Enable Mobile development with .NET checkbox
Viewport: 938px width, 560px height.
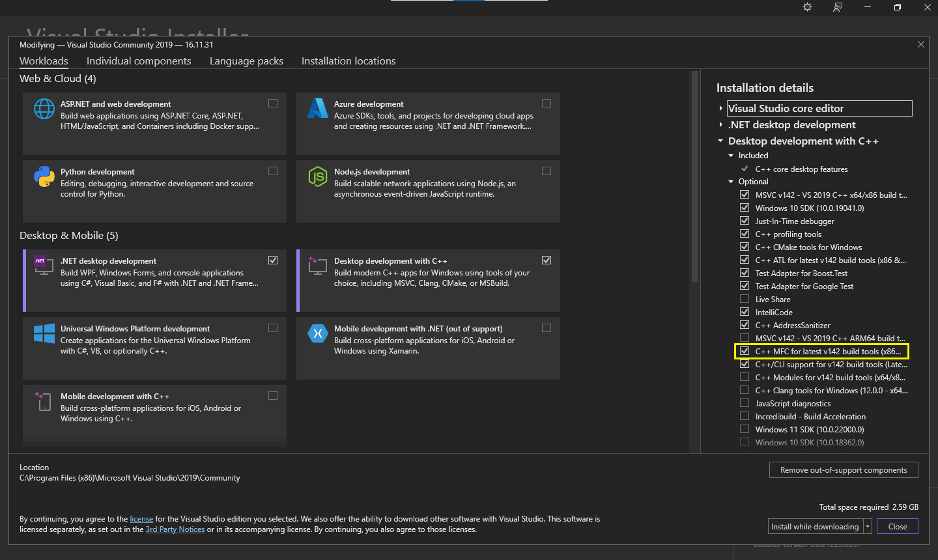click(x=547, y=328)
